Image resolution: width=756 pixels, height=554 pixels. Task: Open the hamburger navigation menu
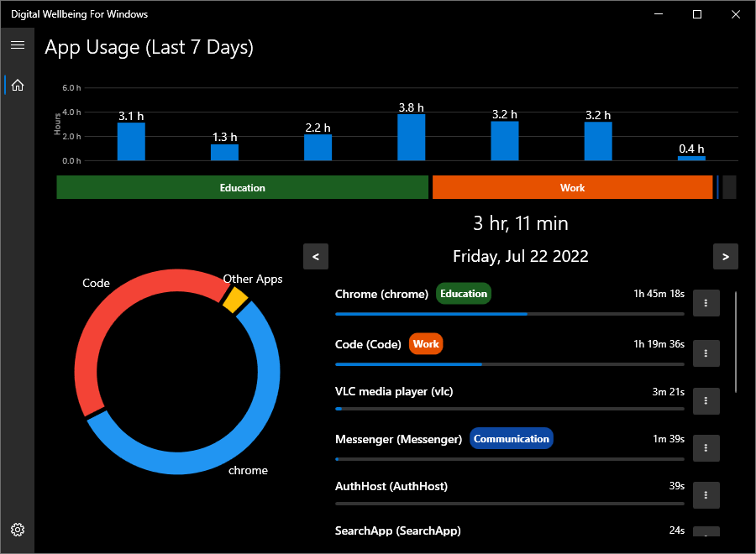click(17, 44)
